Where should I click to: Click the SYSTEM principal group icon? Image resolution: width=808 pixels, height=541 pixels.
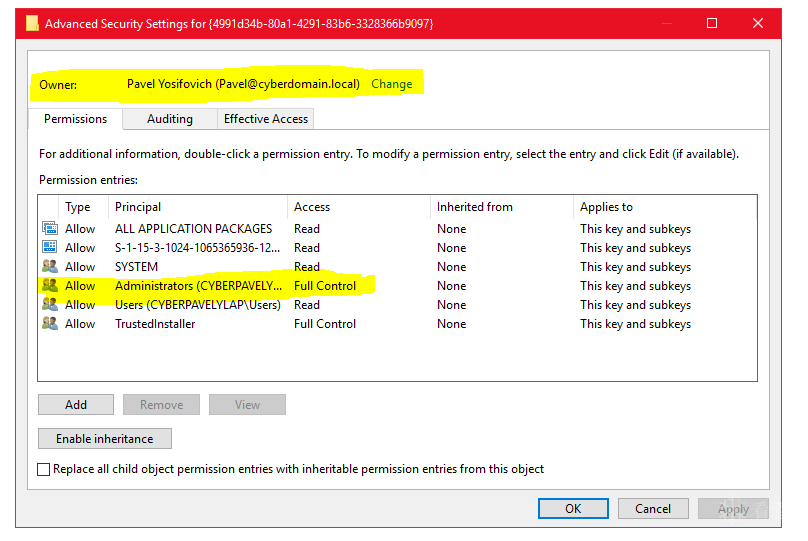pos(49,267)
